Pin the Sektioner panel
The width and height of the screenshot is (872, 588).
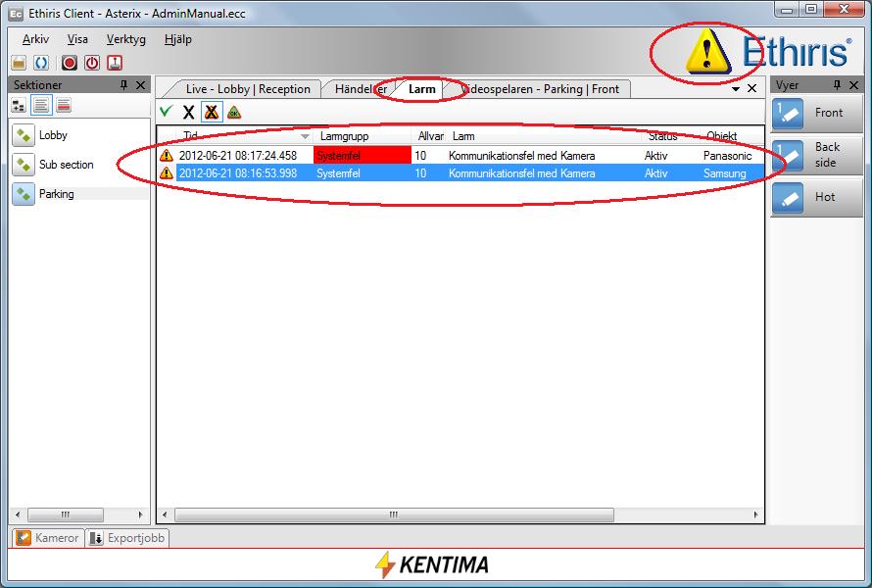pos(124,84)
